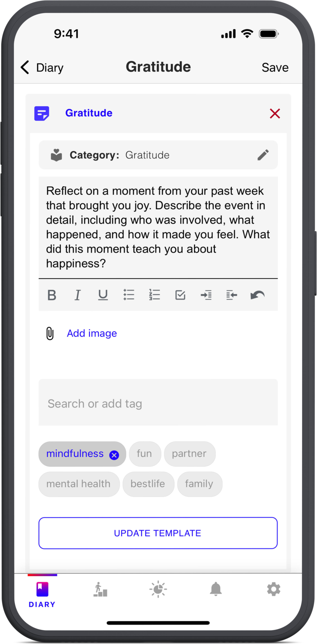
Task: Toggle underline formatting on text
Action: coord(103,294)
